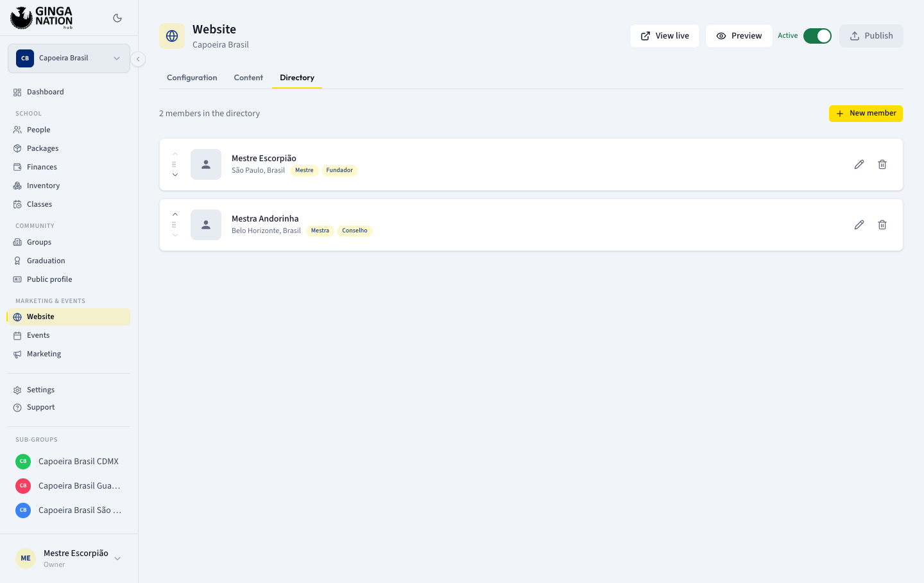This screenshot has height=583, width=924.
Task: Click the Website globe icon in the header
Action: pyautogui.click(x=172, y=36)
